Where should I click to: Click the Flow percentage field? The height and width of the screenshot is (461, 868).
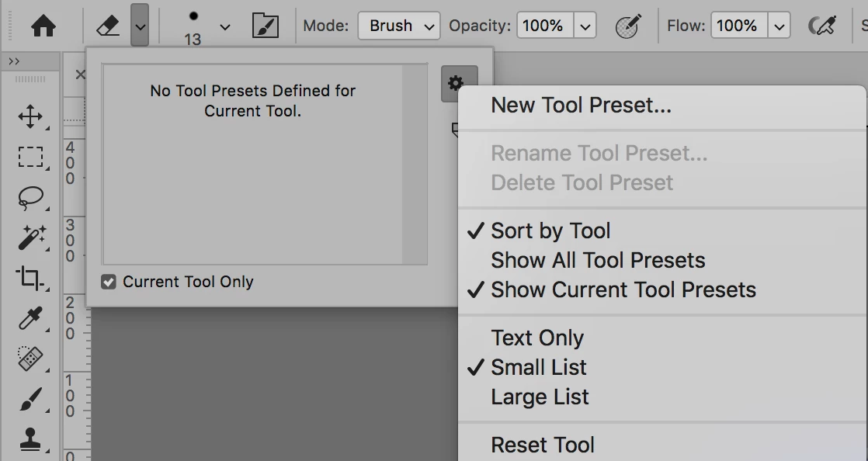(736, 26)
